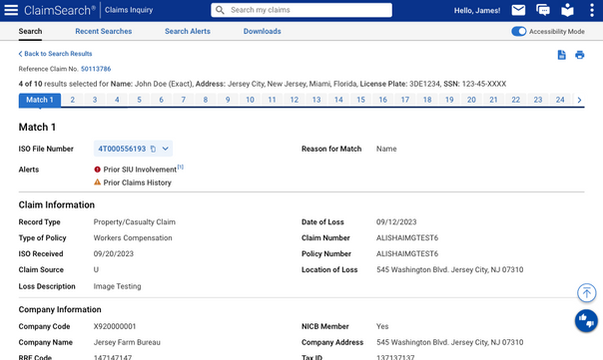Select match tab 16
This screenshot has width=603, height=360.
pos(383,100)
